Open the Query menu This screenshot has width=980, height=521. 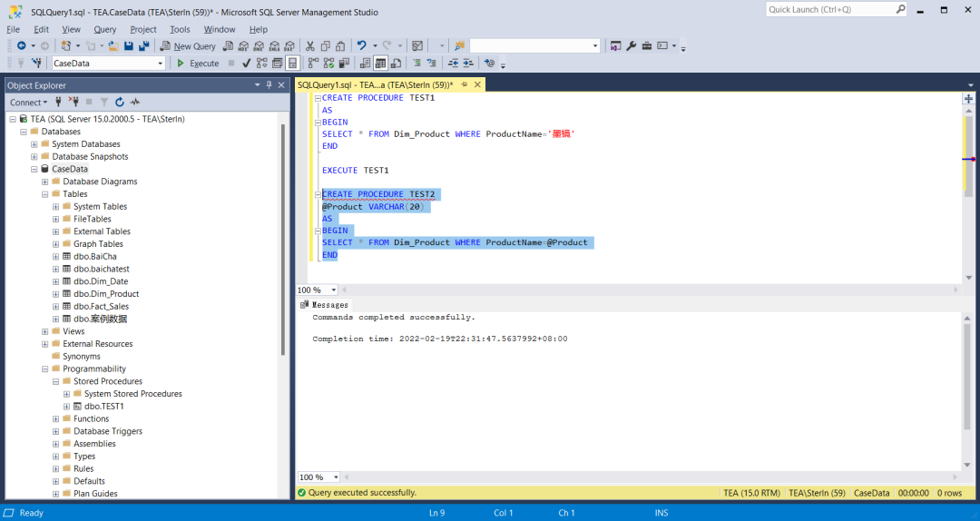[104, 29]
